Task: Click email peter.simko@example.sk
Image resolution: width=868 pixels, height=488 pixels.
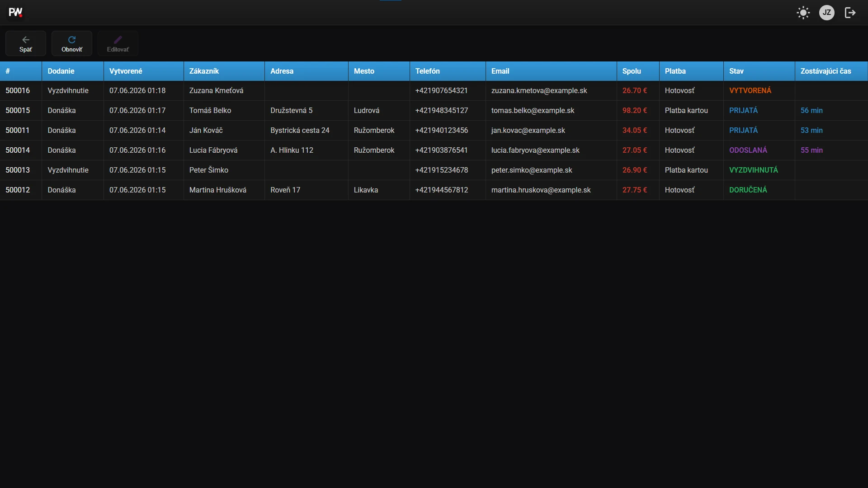Action: click(x=532, y=170)
